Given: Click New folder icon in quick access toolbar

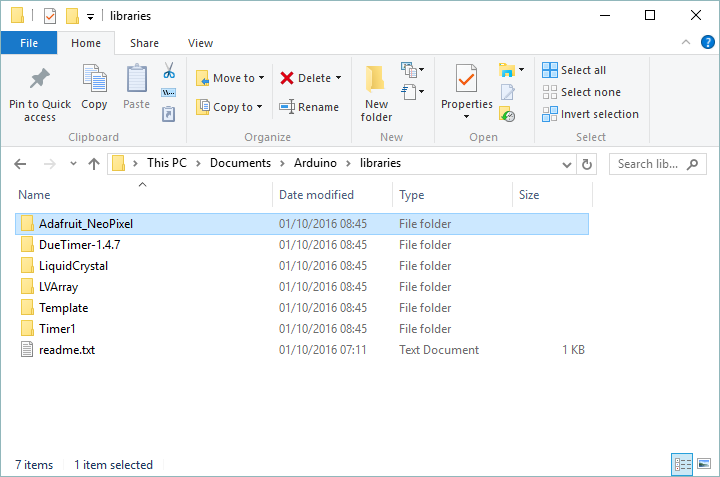Looking at the screenshot, I should tap(72, 16).
